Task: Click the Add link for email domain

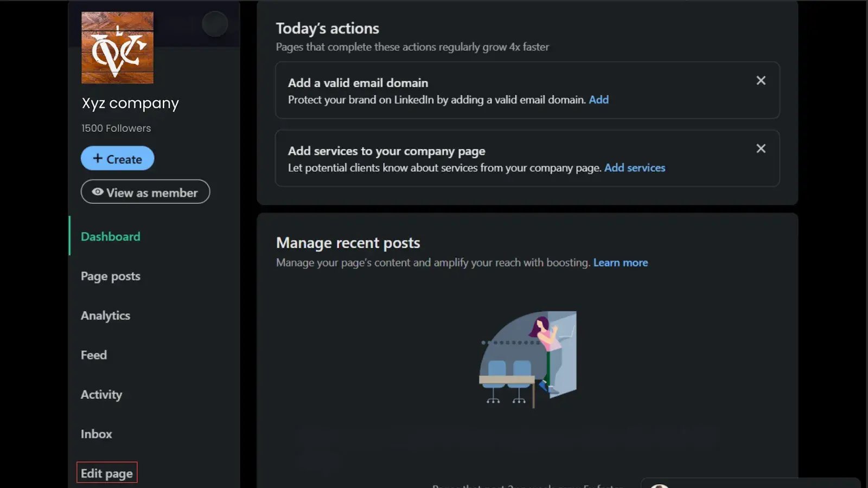Action: [598, 100]
